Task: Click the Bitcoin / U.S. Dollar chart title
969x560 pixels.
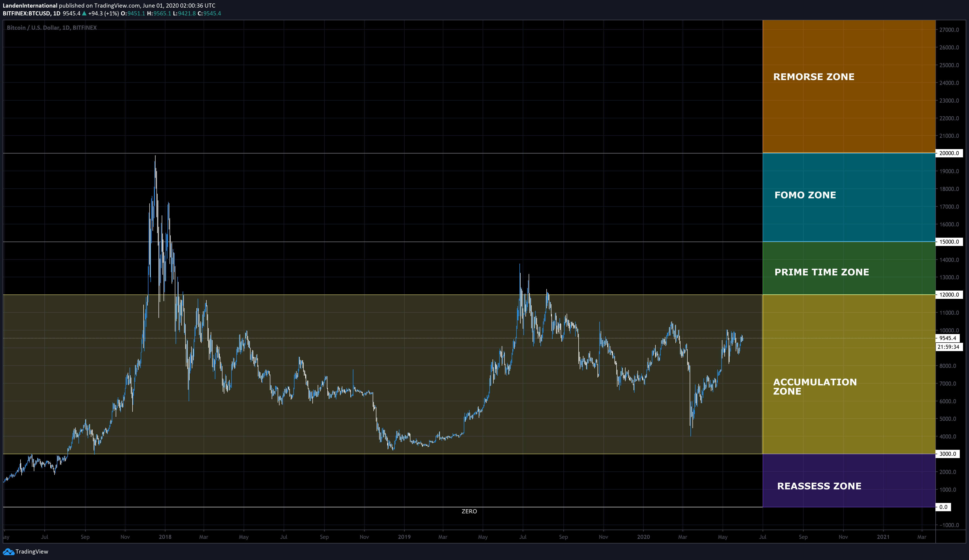Action: [52, 28]
